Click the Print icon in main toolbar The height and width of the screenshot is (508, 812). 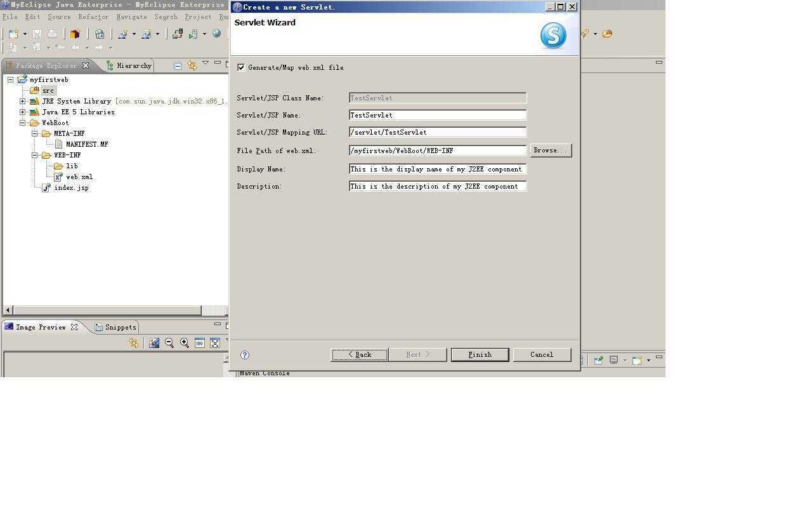click(52, 34)
